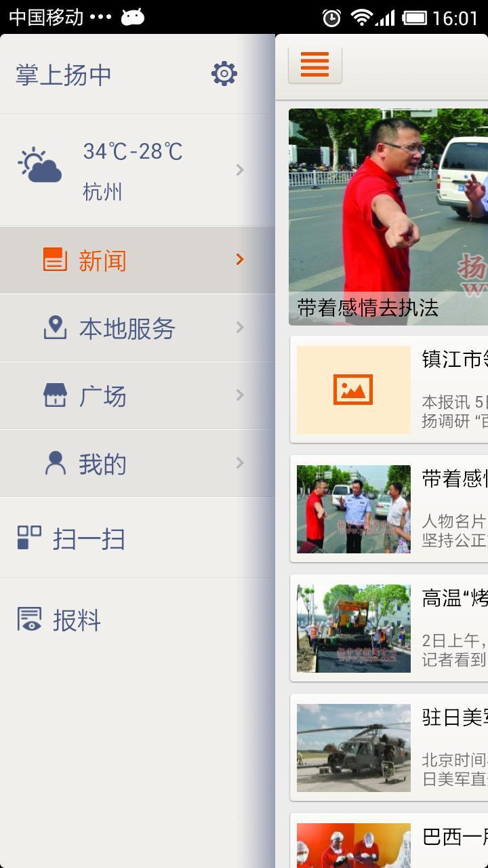Open settings via the gear icon
This screenshot has width=488, height=868.
224,73
